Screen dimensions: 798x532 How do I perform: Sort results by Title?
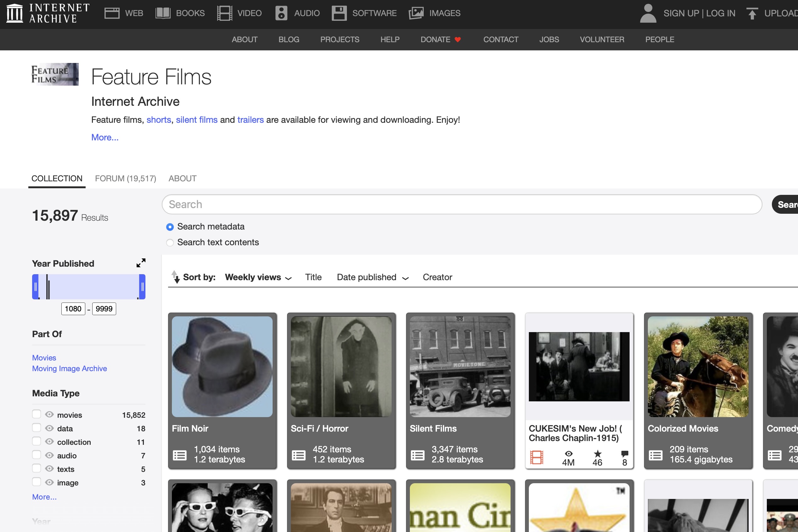click(x=313, y=277)
